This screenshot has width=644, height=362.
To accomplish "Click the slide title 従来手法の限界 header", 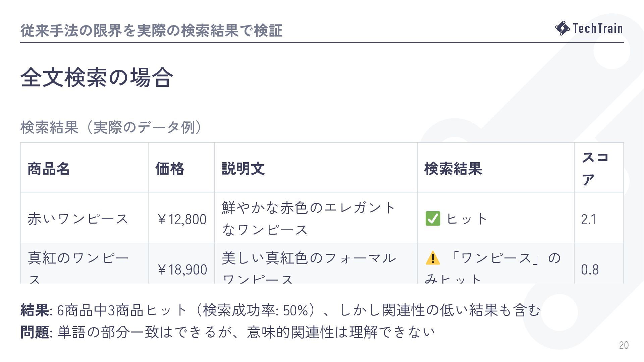I will [x=151, y=31].
